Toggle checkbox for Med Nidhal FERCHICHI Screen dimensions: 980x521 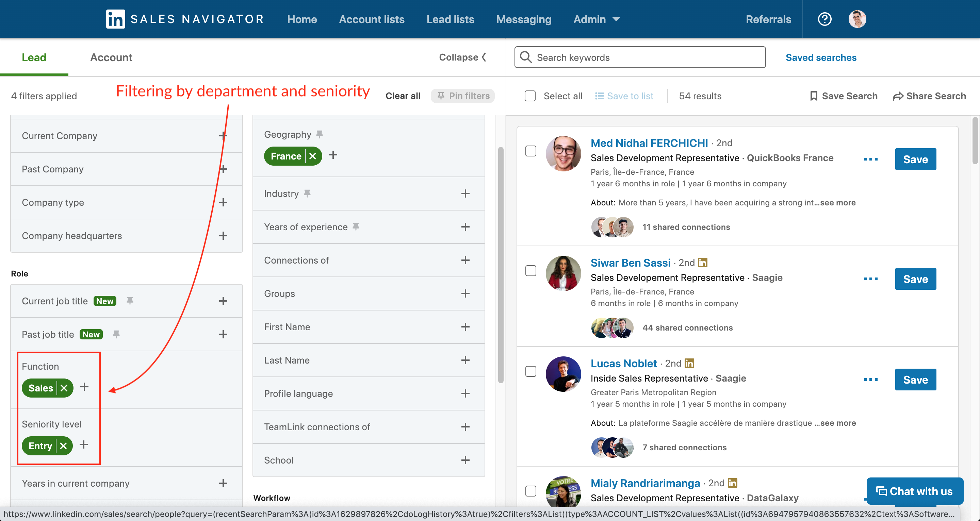pyautogui.click(x=532, y=151)
